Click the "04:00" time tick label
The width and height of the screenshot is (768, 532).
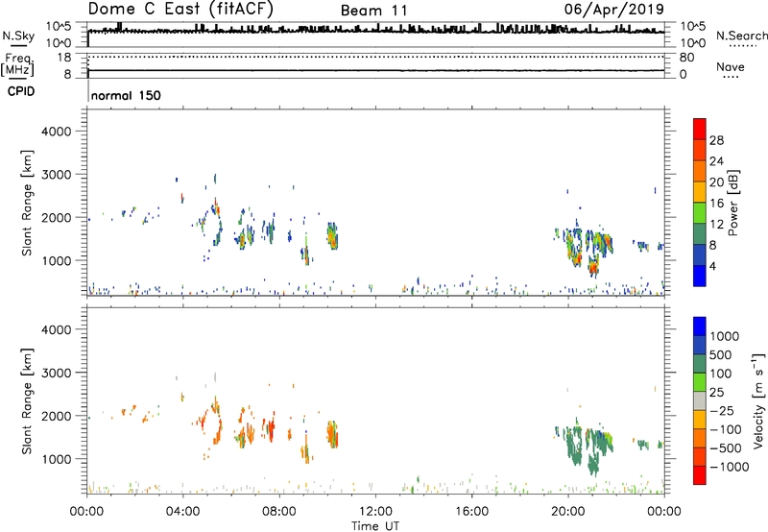(182, 512)
